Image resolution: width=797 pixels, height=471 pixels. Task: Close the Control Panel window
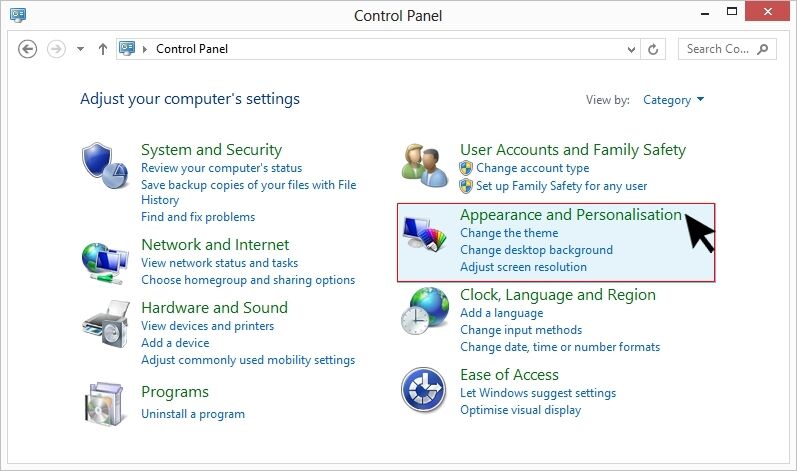click(x=768, y=11)
